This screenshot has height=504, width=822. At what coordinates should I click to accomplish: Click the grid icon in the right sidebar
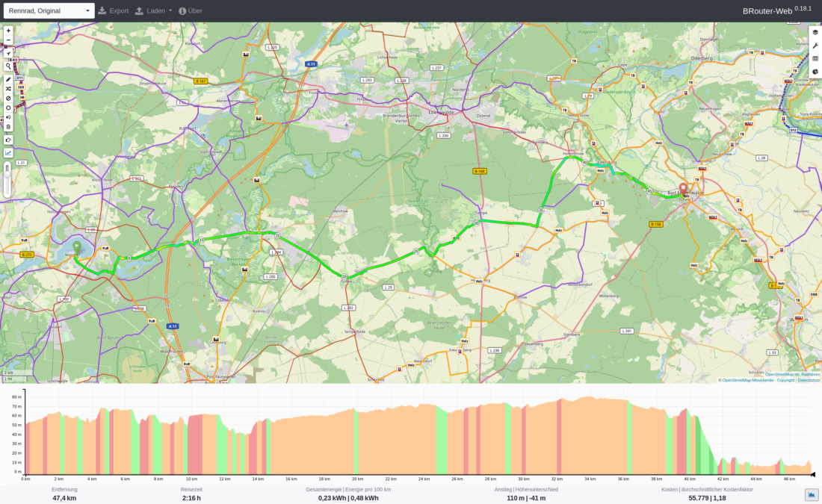pos(814,57)
